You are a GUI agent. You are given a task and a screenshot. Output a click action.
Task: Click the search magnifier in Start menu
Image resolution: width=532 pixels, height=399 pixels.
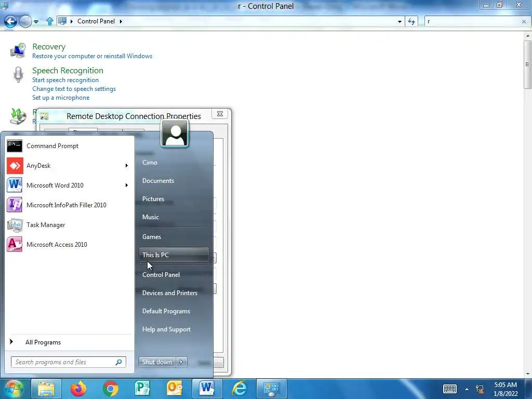[x=119, y=362]
